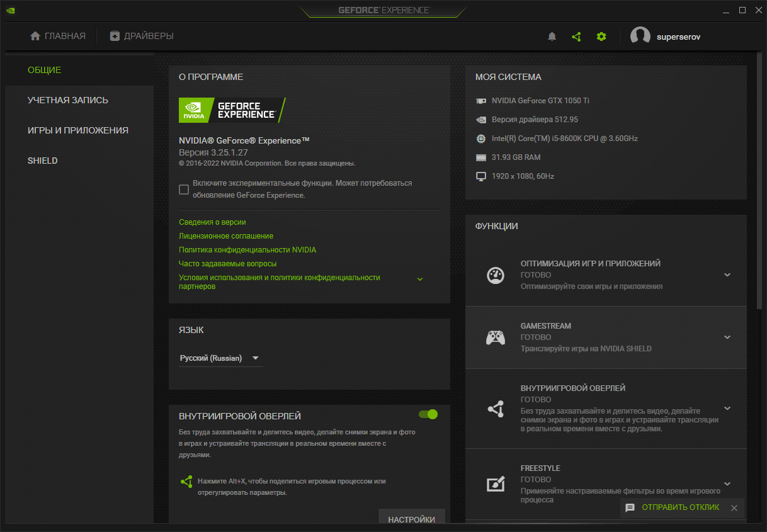The height and width of the screenshot is (532, 767).
Task: Click the share icon in ВНУТРИИГРОВОЙ ОВЕРЛЕЙ feature row
Action: pyautogui.click(x=496, y=409)
